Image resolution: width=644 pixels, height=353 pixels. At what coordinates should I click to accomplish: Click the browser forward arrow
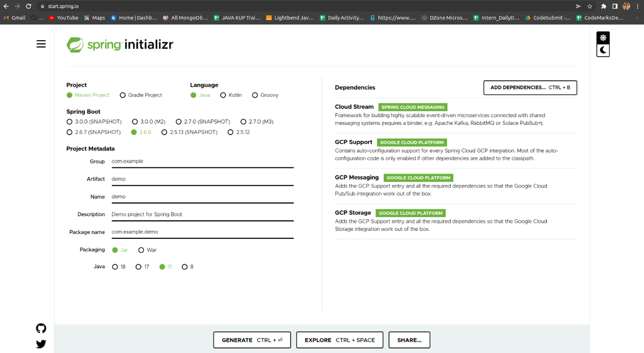point(17,6)
